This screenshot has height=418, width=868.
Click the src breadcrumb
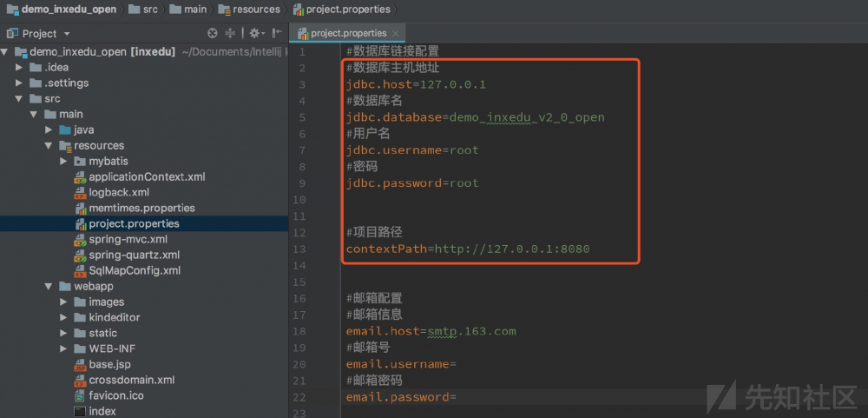click(144, 10)
